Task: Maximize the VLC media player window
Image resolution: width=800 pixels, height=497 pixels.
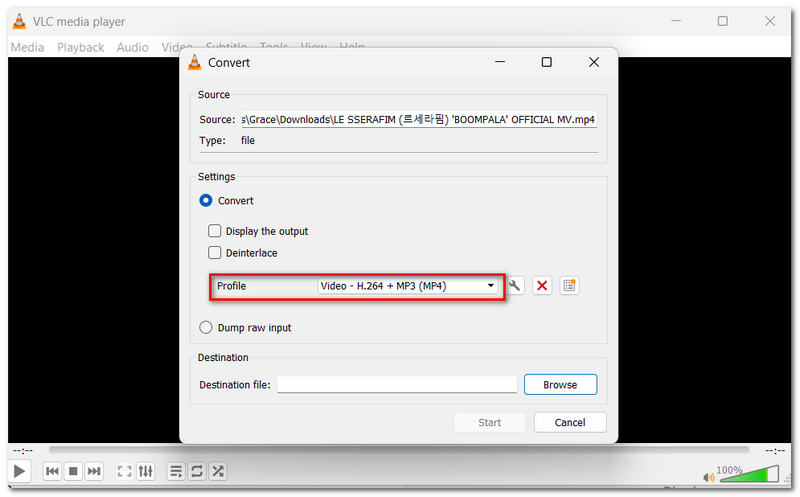Action: [723, 21]
